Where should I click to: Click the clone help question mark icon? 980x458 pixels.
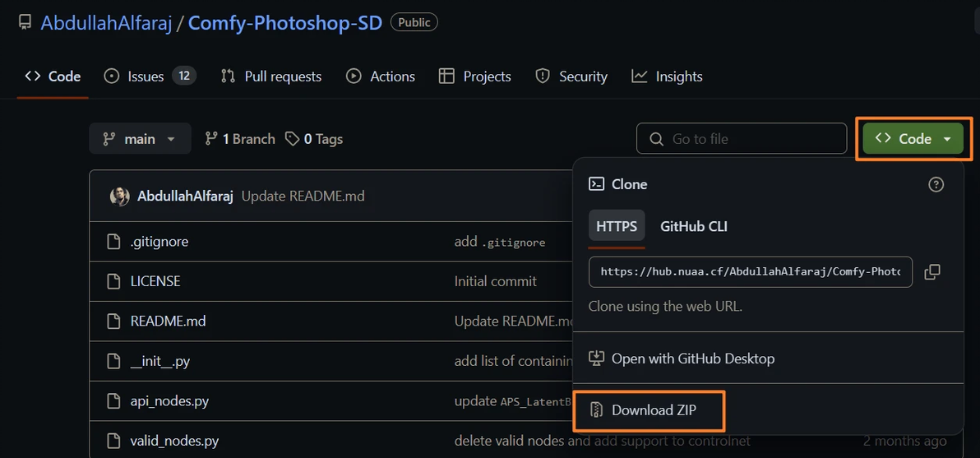[x=936, y=184]
